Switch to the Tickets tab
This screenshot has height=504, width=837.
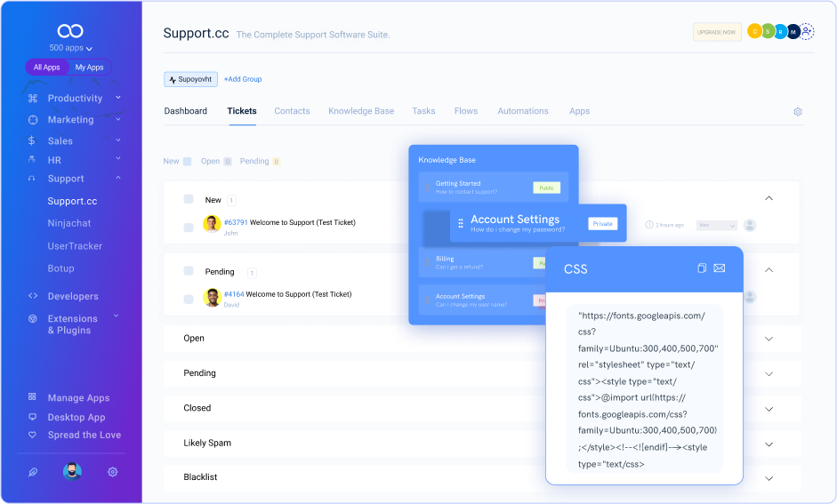242,111
